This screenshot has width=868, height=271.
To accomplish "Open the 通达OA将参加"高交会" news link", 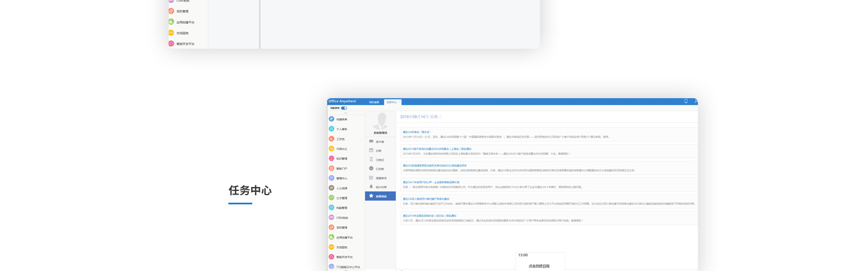I will [416, 132].
